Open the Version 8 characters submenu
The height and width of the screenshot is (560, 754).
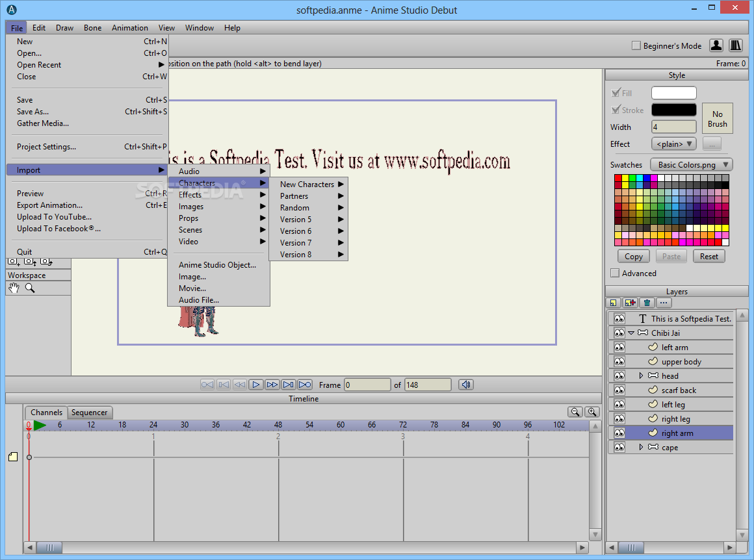308,254
